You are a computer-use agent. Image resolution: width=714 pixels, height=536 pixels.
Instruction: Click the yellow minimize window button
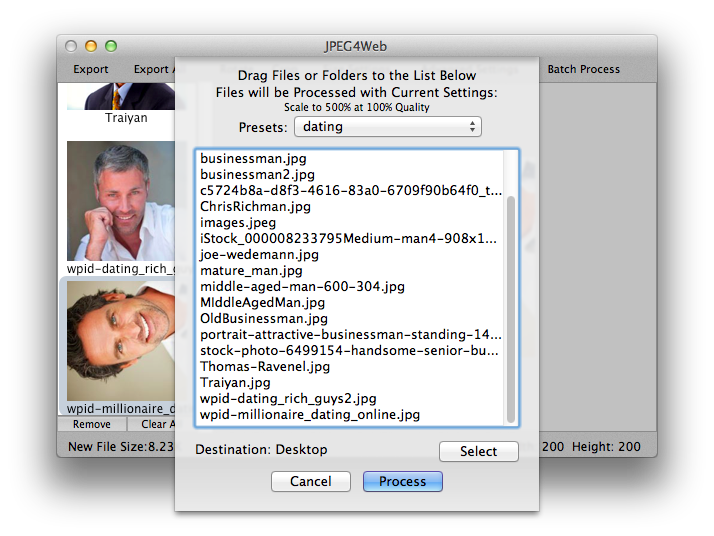pos(91,46)
